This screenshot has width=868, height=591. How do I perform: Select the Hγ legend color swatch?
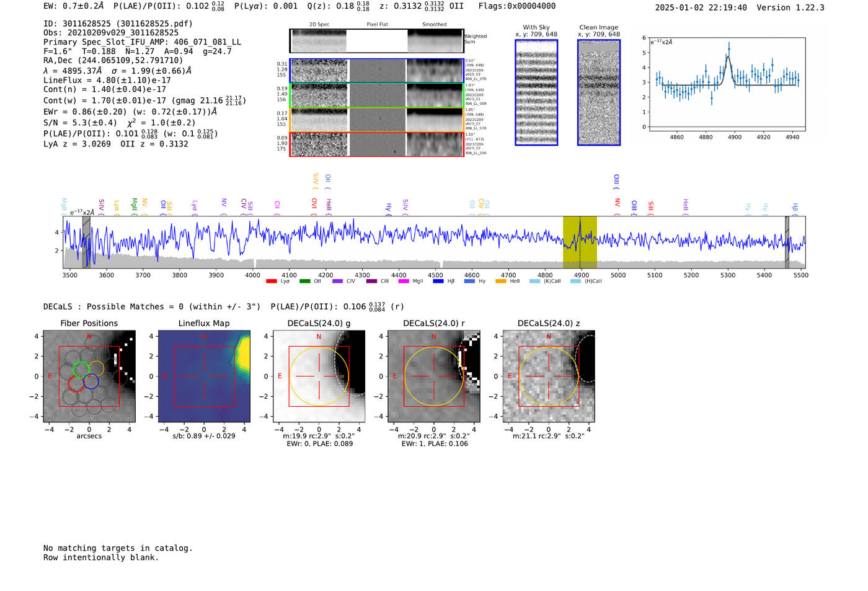point(469,281)
